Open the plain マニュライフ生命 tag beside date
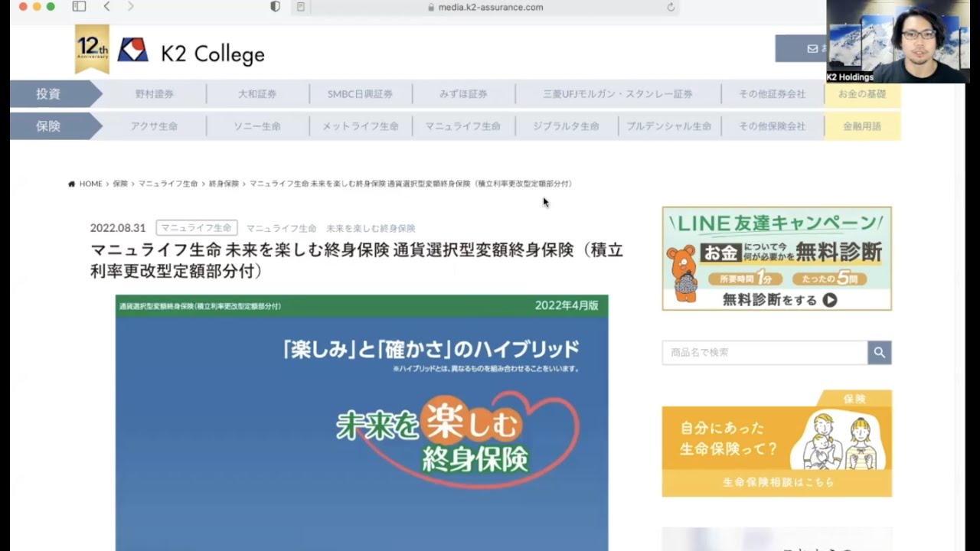This screenshot has height=551, width=980. pos(281,228)
